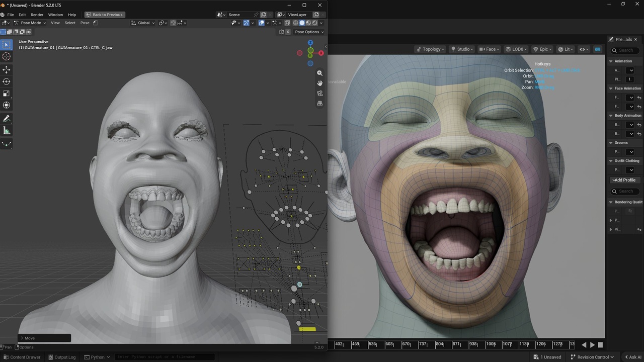Toggle snapping magnet in Blender header

(173, 23)
